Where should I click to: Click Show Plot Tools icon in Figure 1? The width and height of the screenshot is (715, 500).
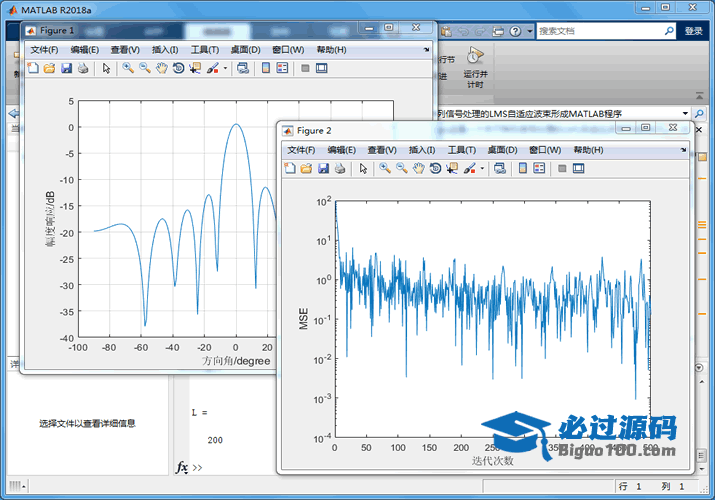coord(321,68)
